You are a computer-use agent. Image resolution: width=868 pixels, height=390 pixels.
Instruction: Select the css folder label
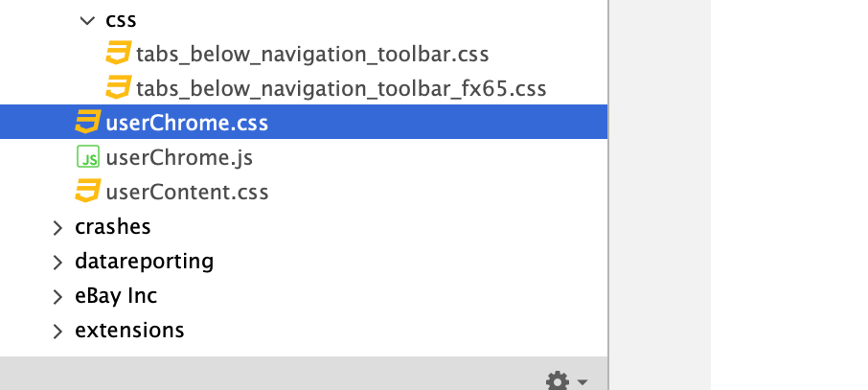point(119,19)
